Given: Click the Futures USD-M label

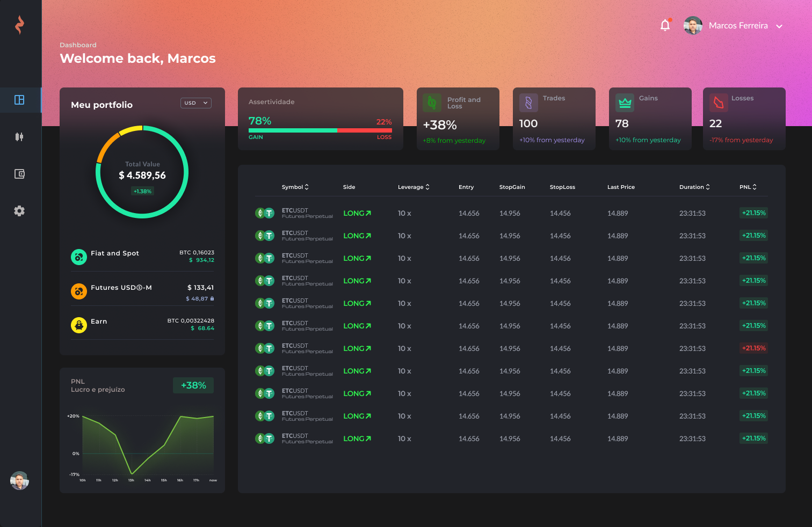Looking at the screenshot, I should [x=121, y=288].
